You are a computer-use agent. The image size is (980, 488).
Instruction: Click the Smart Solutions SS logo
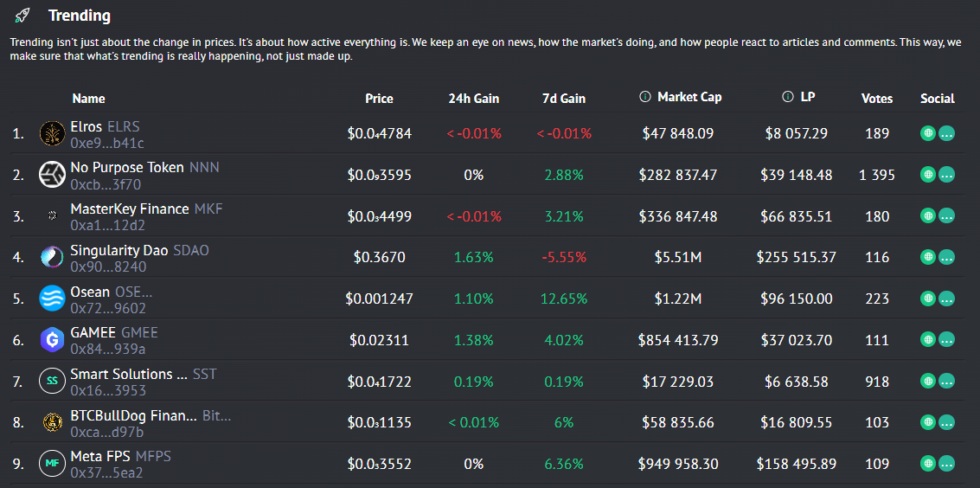53,381
